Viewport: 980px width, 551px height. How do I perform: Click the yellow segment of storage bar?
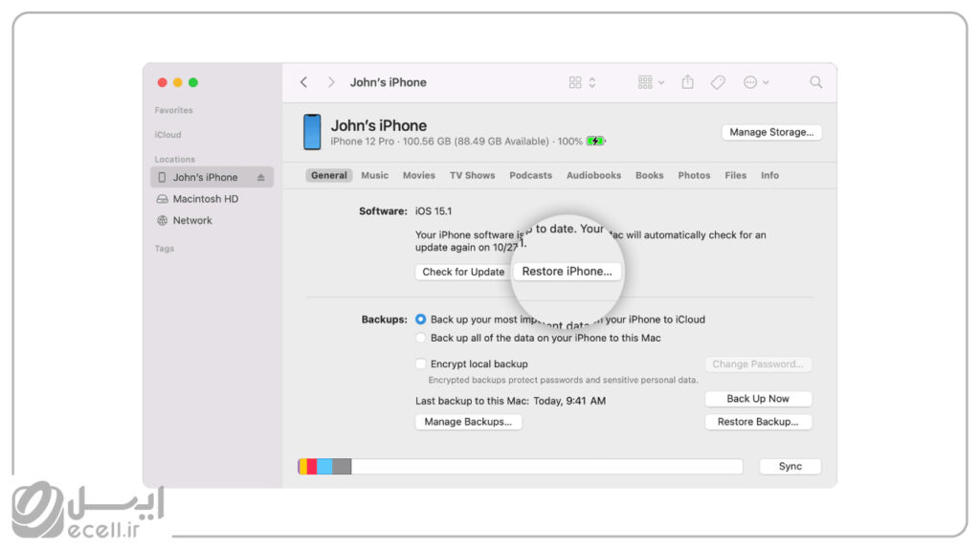tap(302, 466)
